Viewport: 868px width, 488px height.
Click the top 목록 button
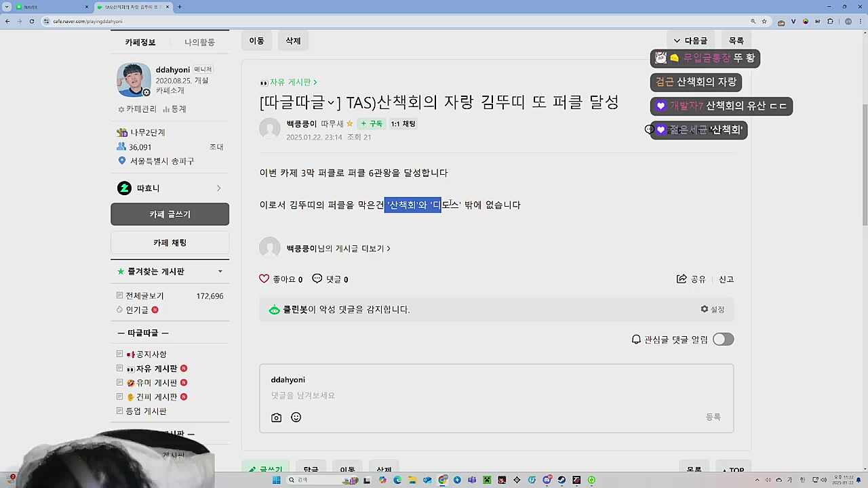point(736,41)
